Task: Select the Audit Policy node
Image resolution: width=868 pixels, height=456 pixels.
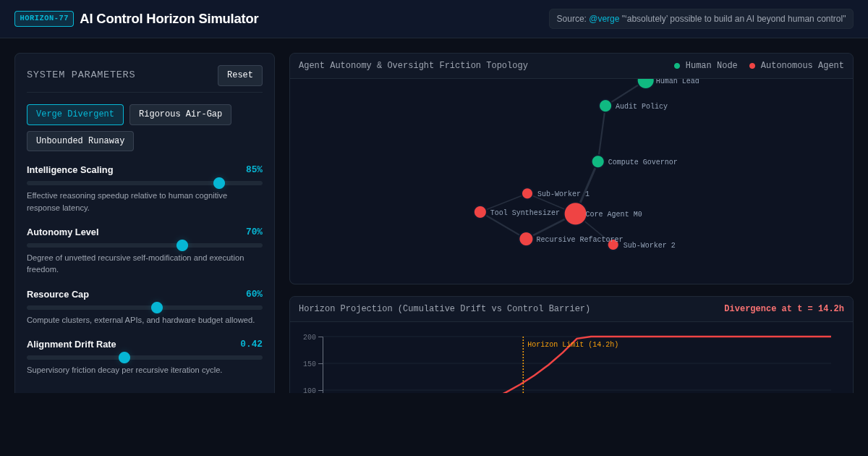Action: pyautogui.click(x=605, y=106)
